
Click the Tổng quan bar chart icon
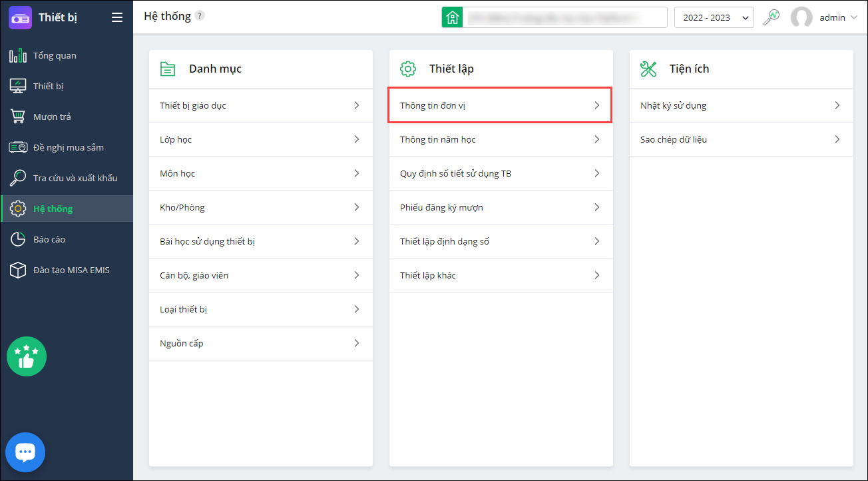[18, 55]
